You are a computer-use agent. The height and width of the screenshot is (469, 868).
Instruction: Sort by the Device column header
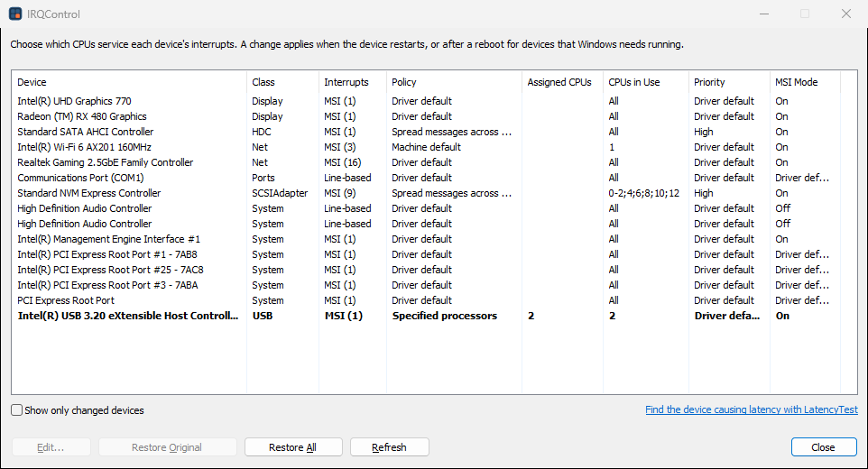129,82
